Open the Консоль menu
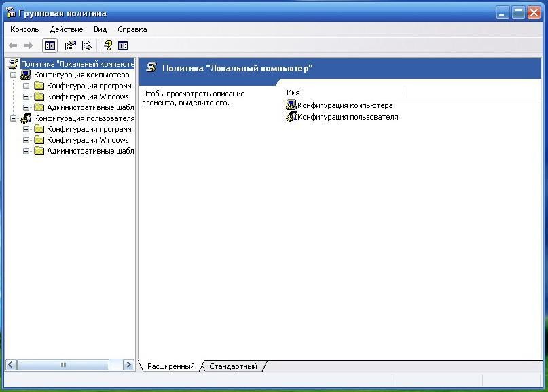Screen dimensions: 548x392 pyautogui.click(x=24, y=29)
